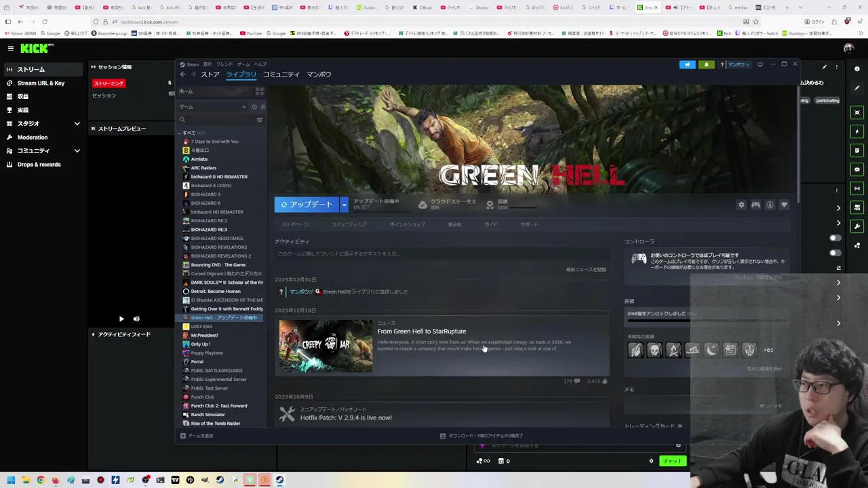Open the コミュニティハブ link for Green Hell
The height and width of the screenshot is (488, 868).
pyautogui.click(x=349, y=224)
